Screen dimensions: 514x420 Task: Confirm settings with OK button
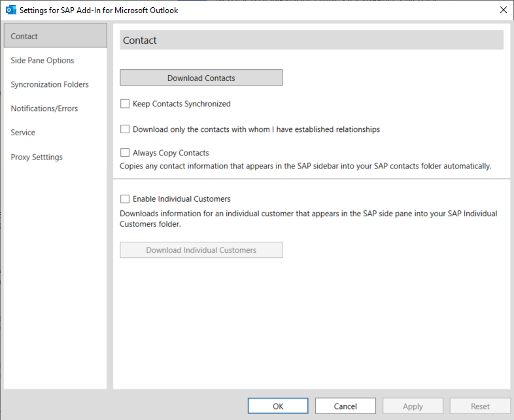pyautogui.click(x=278, y=406)
